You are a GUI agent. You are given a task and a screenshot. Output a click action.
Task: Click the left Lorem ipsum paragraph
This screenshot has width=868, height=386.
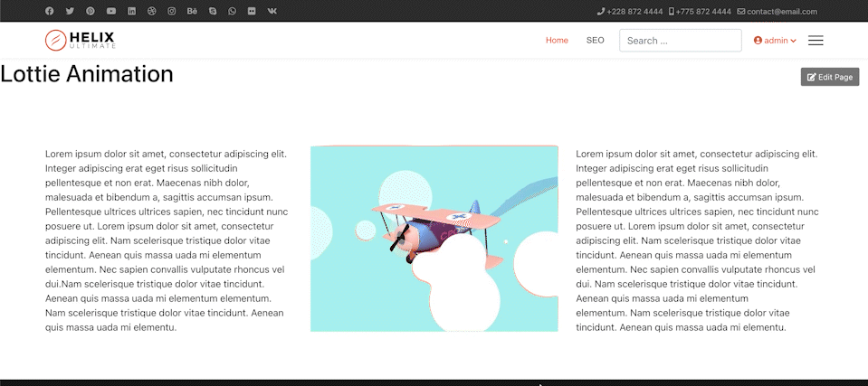pyautogui.click(x=167, y=240)
